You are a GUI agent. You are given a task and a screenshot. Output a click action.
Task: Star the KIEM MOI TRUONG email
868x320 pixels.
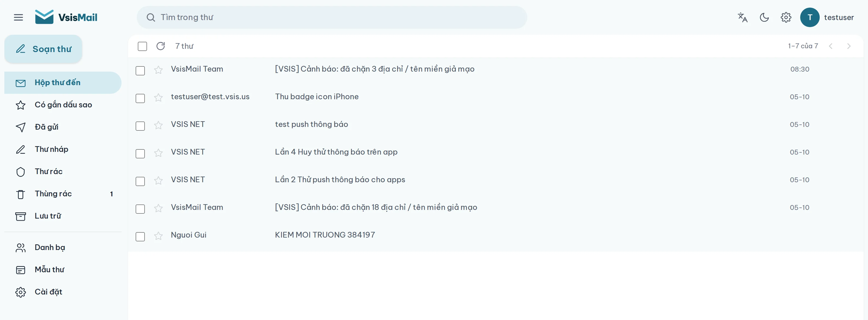tap(158, 236)
